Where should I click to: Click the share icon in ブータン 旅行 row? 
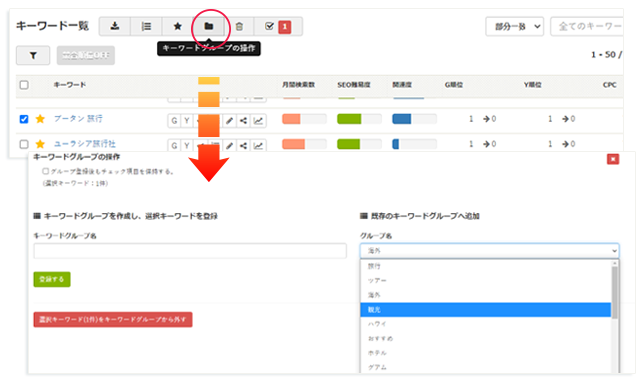coord(244,121)
